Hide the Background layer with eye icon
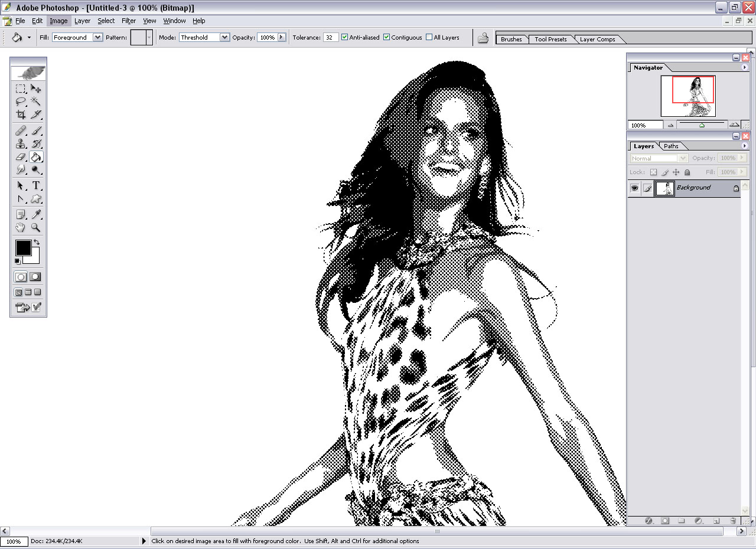Image resolution: width=756 pixels, height=549 pixels. pyautogui.click(x=635, y=188)
